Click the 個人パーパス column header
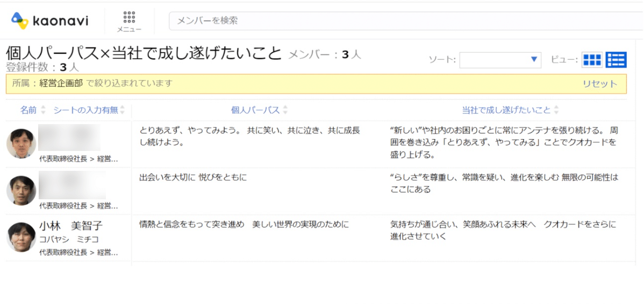 [255, 110]
